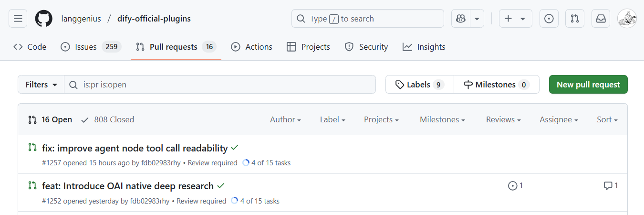Viewport: 644px width, 215px height.
Task: Show the 808 Closed pull requests
Action: pyautogui.click(x=108, y=119)
